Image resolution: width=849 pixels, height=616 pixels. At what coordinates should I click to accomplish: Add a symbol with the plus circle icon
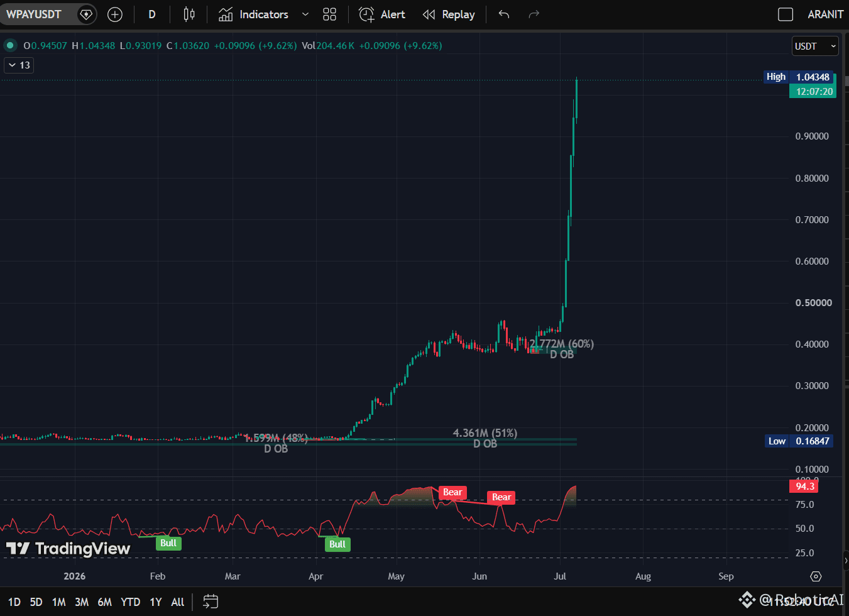(x=115, y=14)
